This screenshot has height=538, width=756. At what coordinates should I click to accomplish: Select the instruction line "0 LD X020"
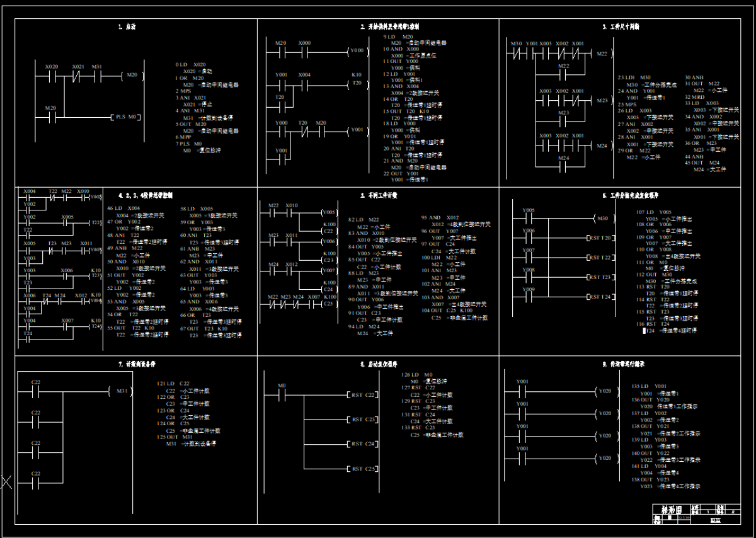coord(191,65)
